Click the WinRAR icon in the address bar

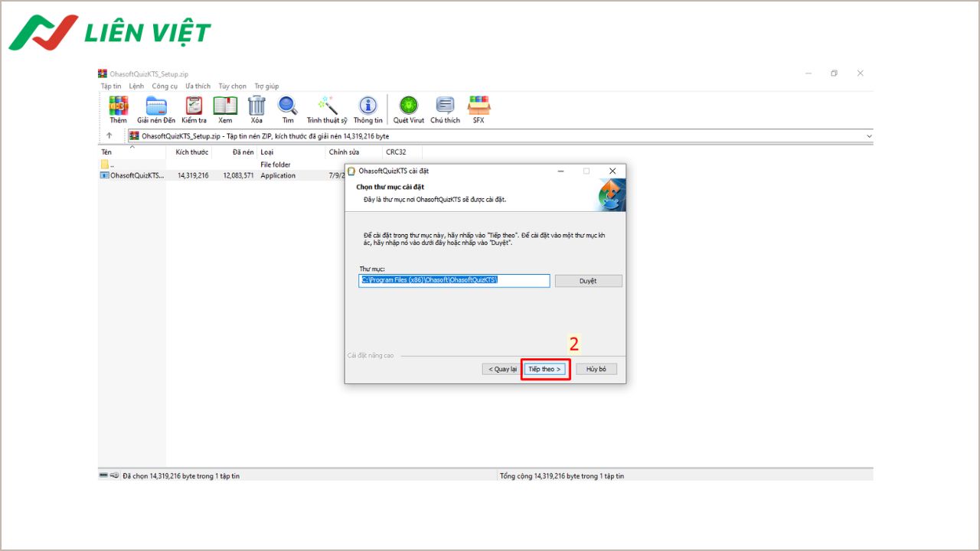tap(134, 135)
